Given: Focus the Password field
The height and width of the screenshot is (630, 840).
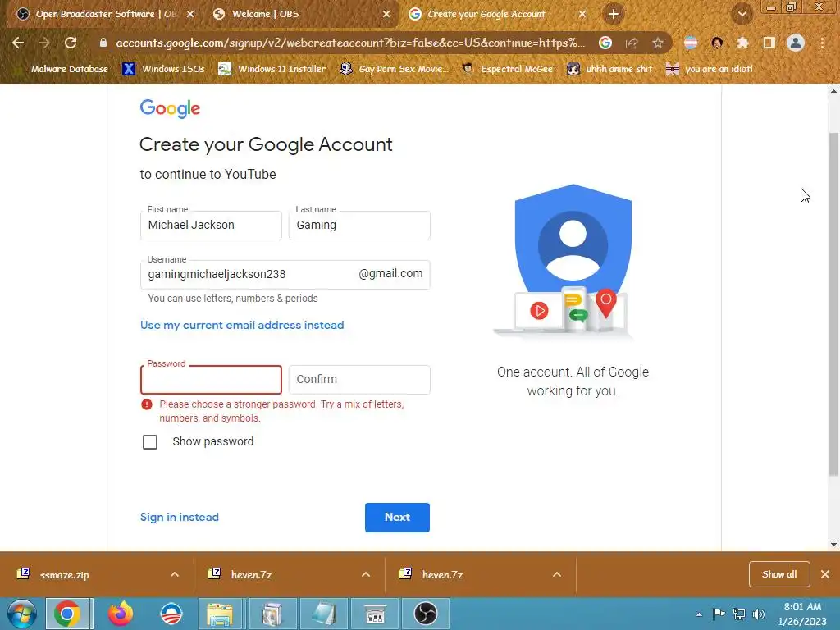Looking at the screenshot, I should (x=211, y=379).
